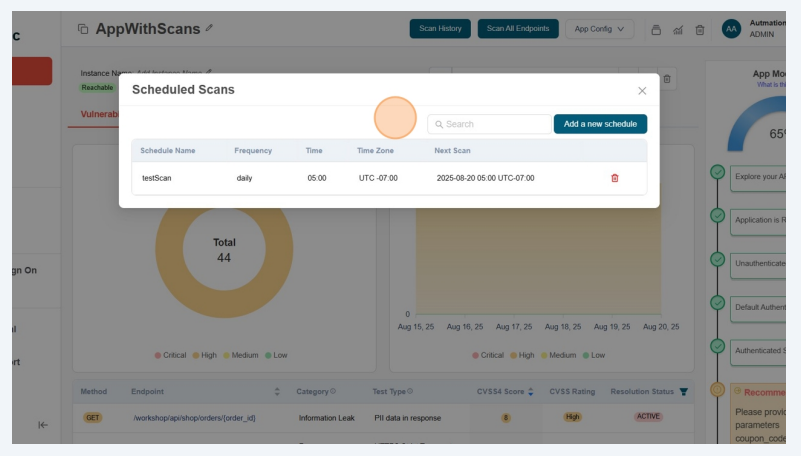Close the Scheduled Scans dialog
This screenshot has width=801, height=456.
click(x=642, y=91)
